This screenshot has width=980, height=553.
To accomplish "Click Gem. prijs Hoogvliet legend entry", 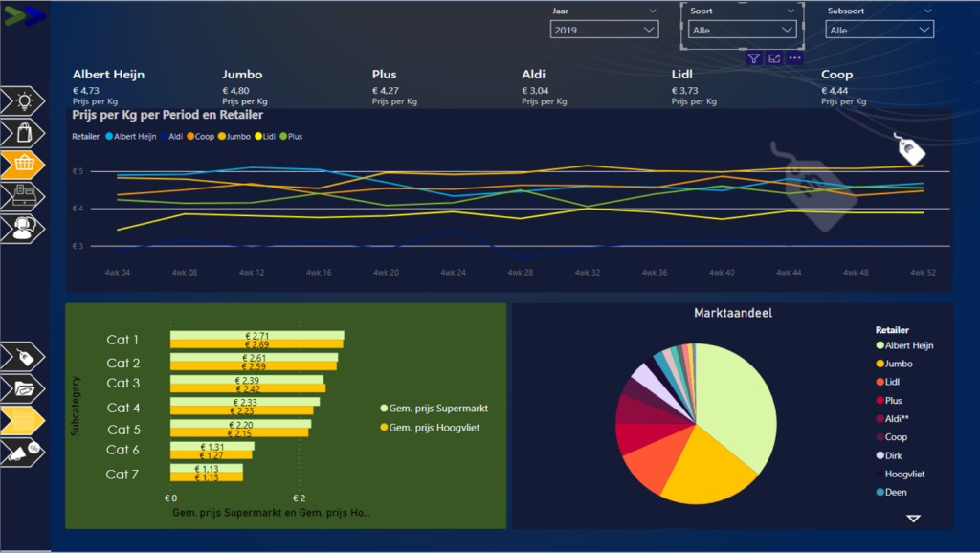I will coord(430,428).
